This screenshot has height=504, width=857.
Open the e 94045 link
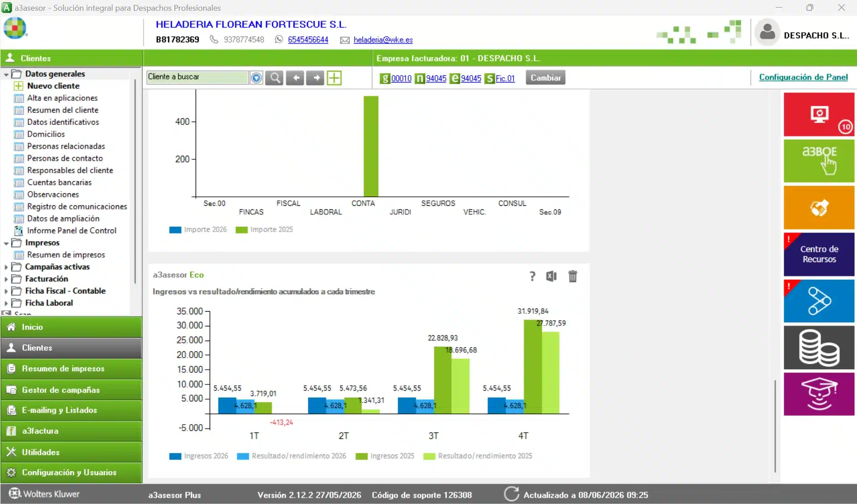(471, 79)
